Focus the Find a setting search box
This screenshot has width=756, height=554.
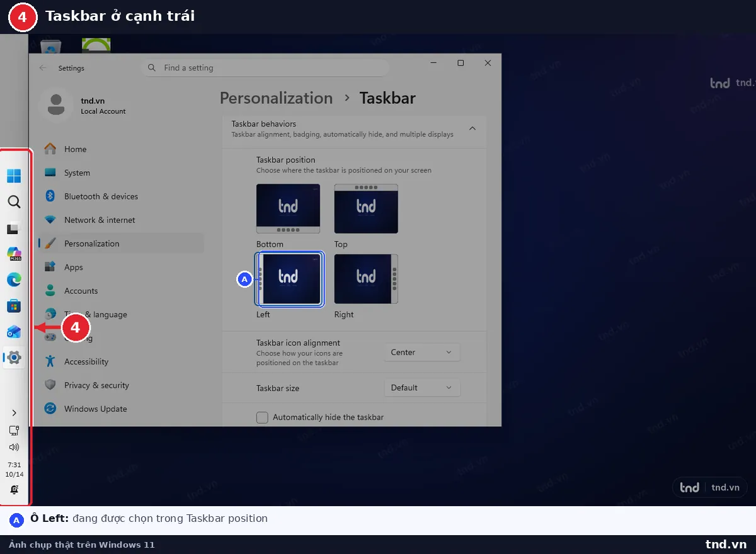click(265, 68)
